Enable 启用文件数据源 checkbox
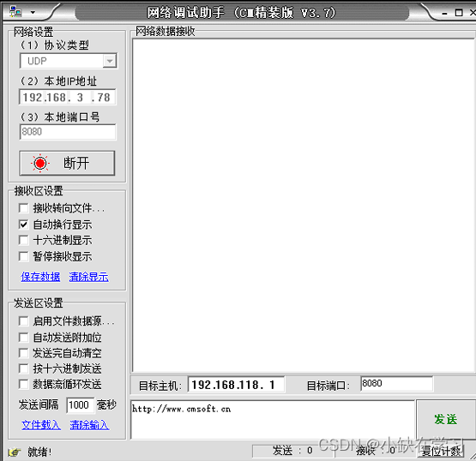 pyautogui.click(x=23, y=321)
